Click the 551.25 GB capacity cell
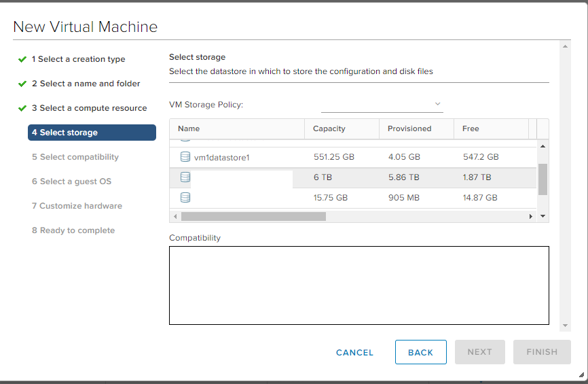 coord(334,157)
